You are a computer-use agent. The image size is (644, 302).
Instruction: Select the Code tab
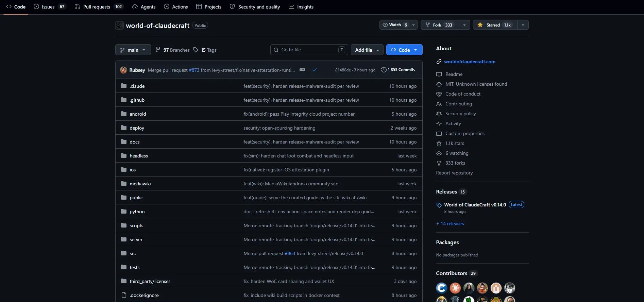16,7
